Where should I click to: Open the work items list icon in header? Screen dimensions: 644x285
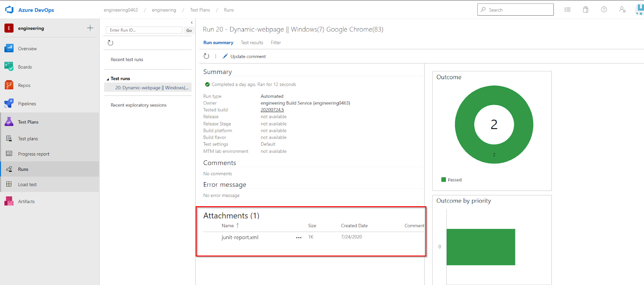click(568, 10)
